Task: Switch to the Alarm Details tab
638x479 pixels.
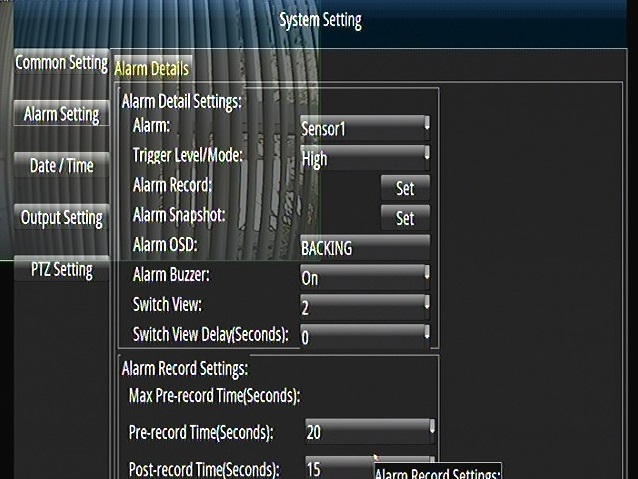Action: click(152, 68)
